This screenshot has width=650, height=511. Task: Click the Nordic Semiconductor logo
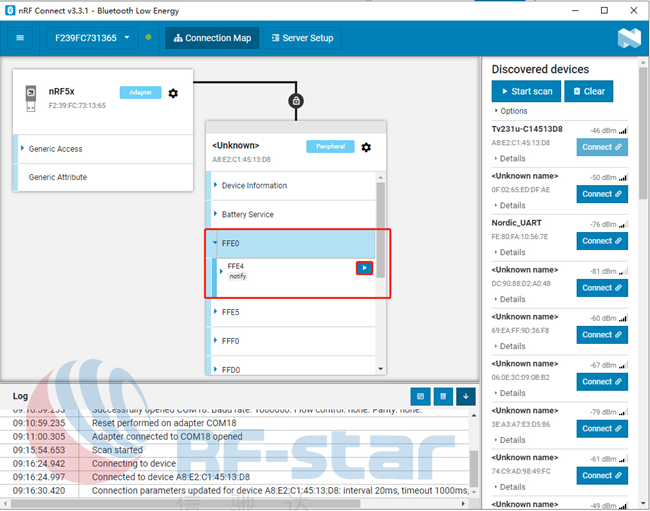point(628,38)
